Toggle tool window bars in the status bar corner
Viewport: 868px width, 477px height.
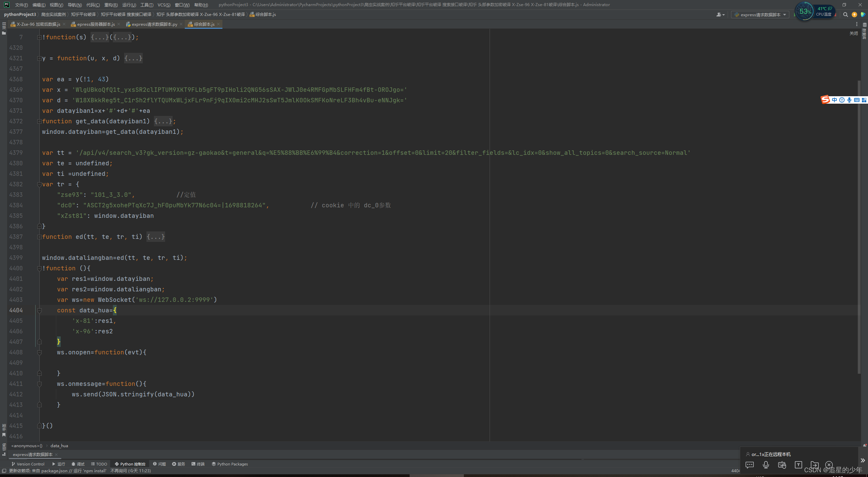4,471
